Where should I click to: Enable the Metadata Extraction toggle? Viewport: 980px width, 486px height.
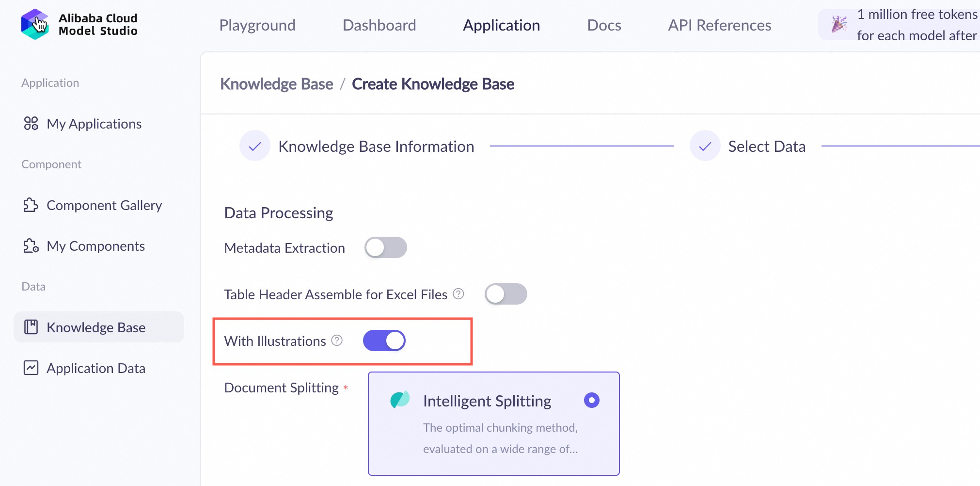(x=385, y=247)
